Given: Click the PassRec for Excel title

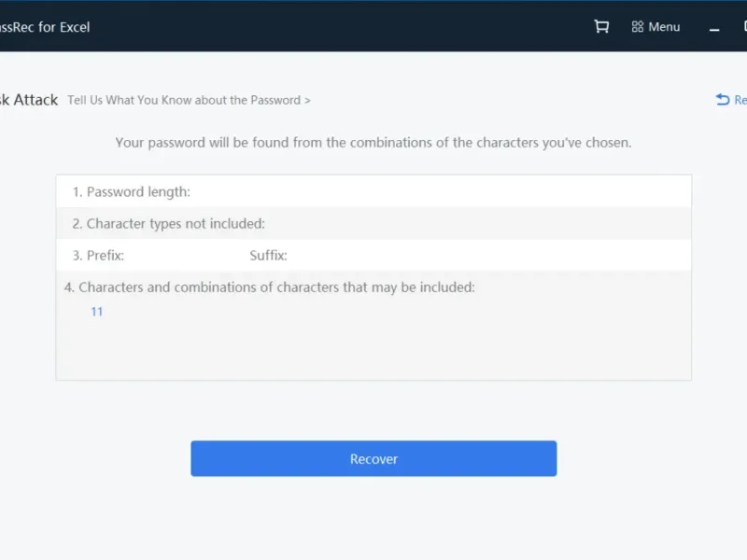Looking at the screenshot, I should [x=47, y=27].
